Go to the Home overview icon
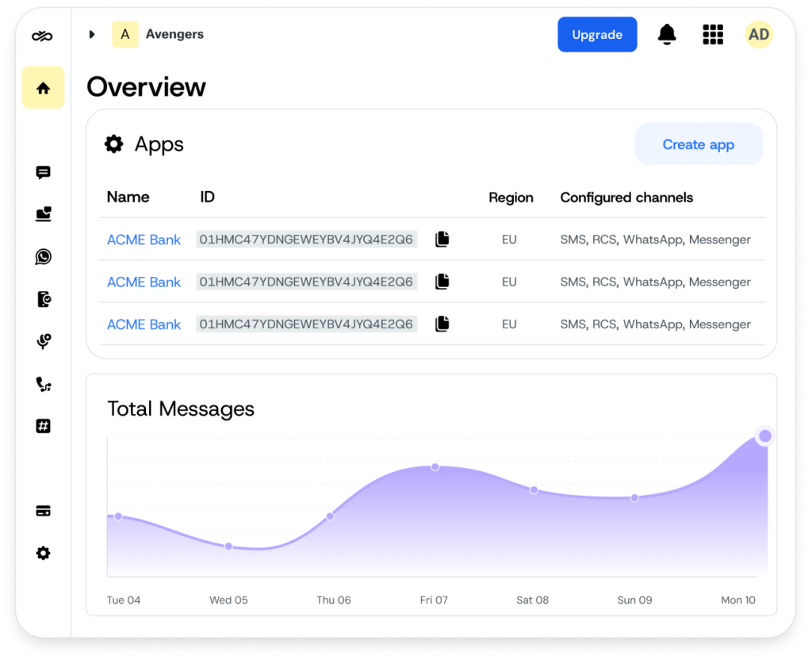Screen dimensions: 812x656 click(43, 87)
